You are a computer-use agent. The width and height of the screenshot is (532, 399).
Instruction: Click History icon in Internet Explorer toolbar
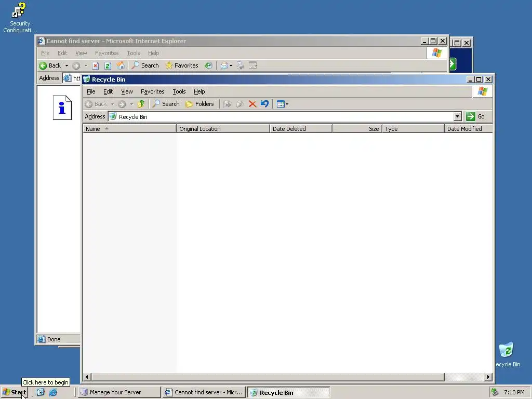(x=208, y=65)
